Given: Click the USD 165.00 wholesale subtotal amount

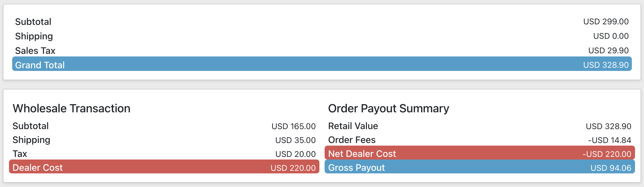Looking at the screenshot, I should (x=293, y=126).
